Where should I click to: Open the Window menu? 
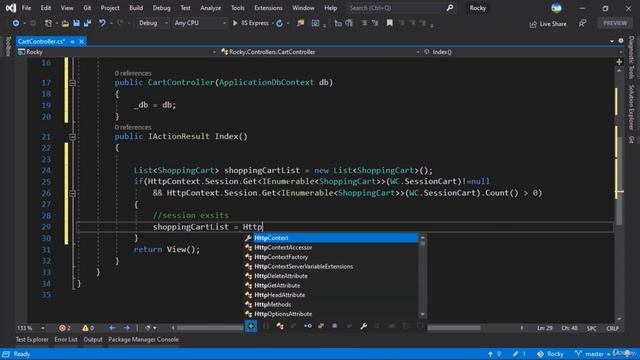303,8
